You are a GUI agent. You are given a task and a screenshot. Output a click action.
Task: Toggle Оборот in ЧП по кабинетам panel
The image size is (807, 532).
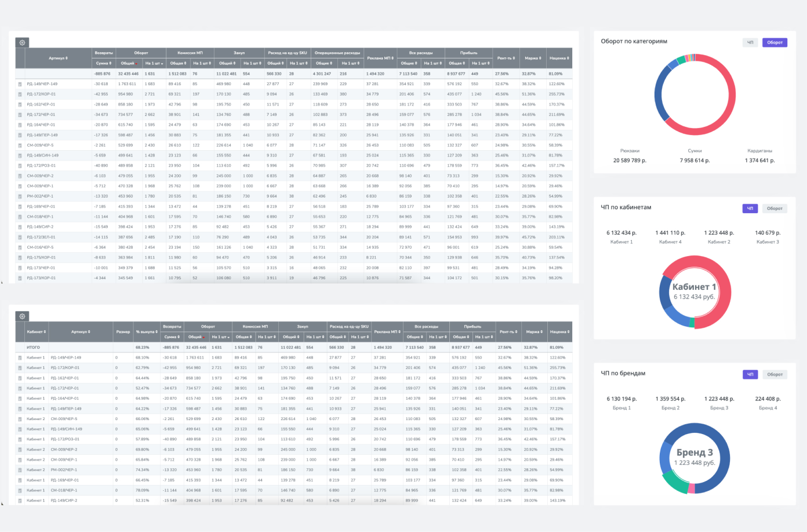tap(775, 209)
